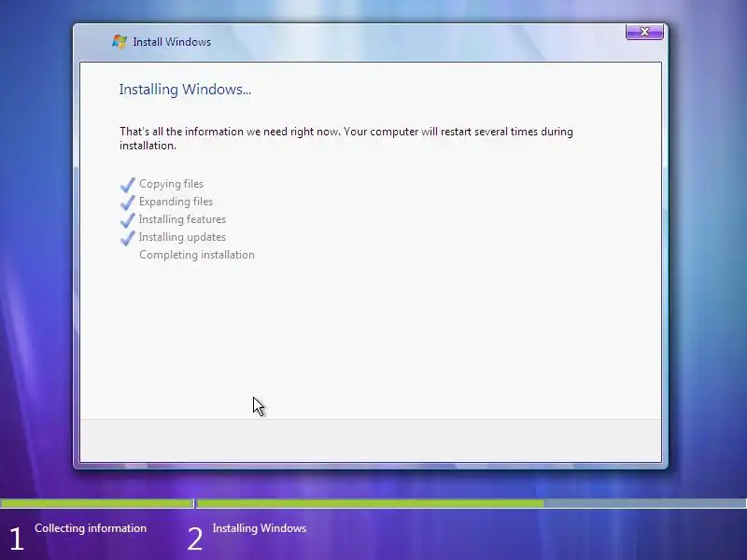Select the 'Copying files' step text
This screenshot has width=747, height=560.
(171, 184)
